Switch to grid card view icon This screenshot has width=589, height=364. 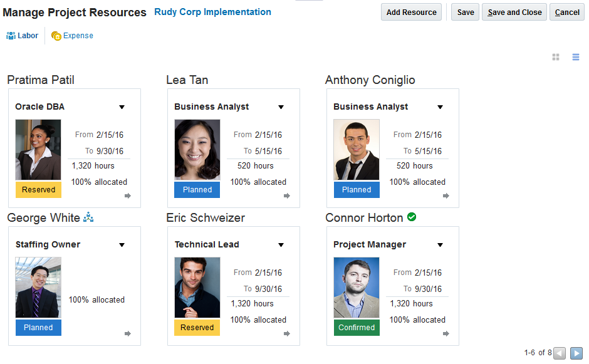tap(555, 58)
